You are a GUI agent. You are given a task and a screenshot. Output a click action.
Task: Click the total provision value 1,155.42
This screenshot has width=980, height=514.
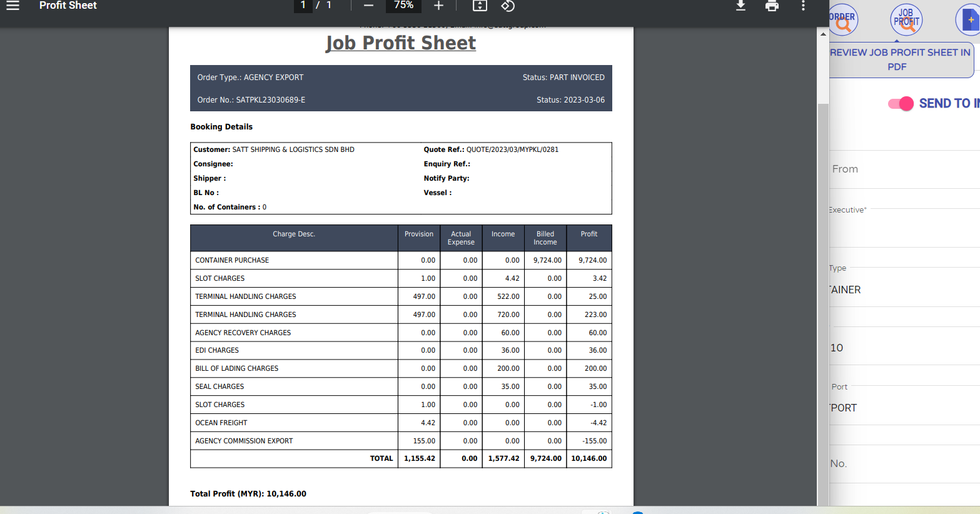pos(420,458)
